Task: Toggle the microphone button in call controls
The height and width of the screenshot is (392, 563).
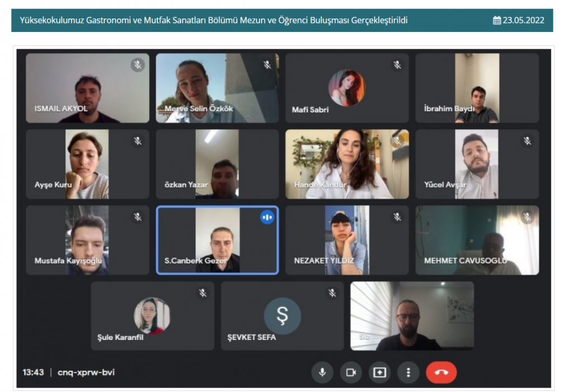Action: pyautogui.click(x=322, y=372)
